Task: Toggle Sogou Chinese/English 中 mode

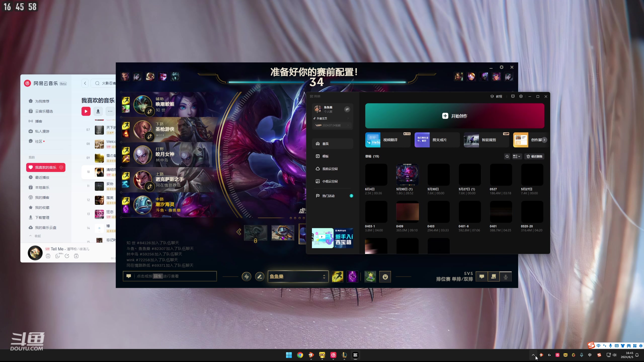Action: tap(598, 346)
